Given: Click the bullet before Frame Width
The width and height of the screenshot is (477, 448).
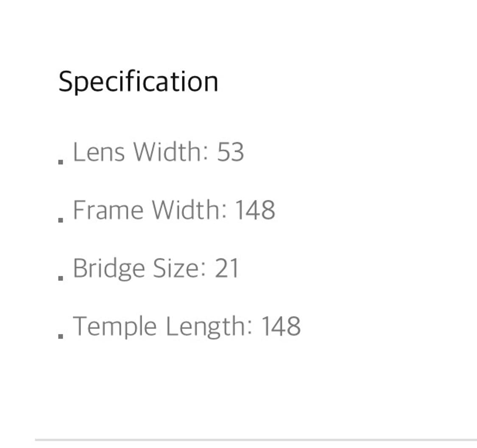Looking at the screenshot, I should point(61,220).
